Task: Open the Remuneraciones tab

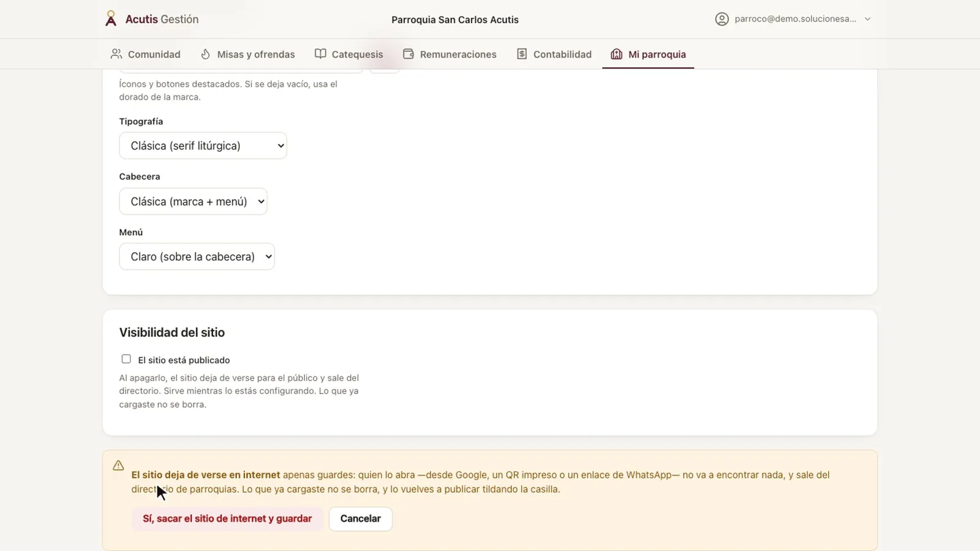Action: pyautogui.click(x=450, y=54)
